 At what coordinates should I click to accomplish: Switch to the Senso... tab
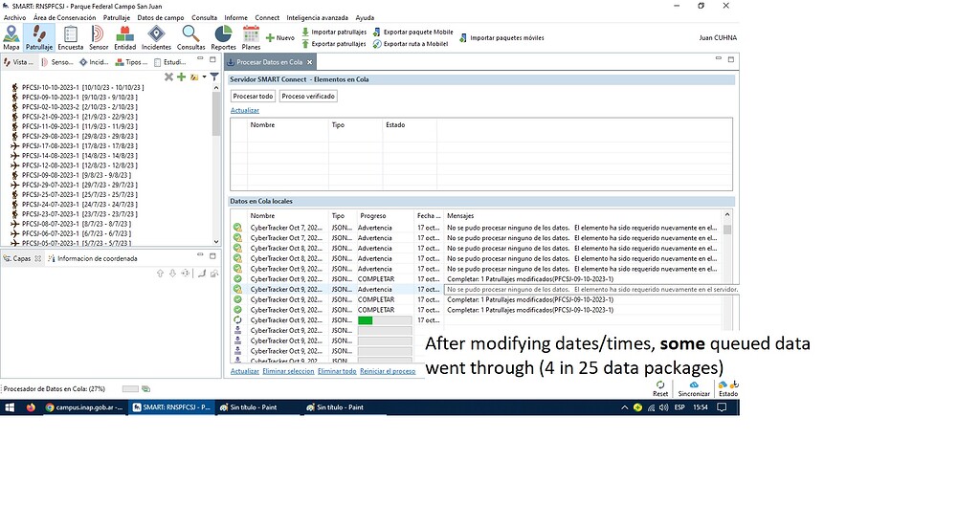56,62
